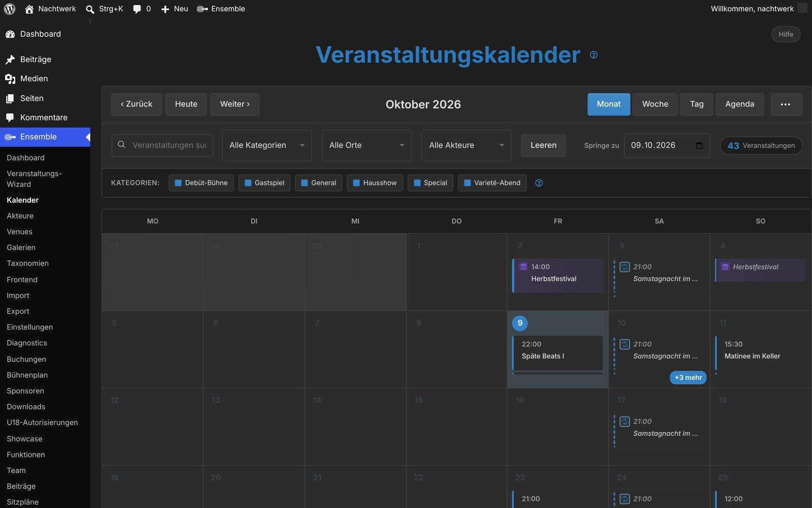Open the comments bubble icon
Screen dimensions: 812x508
coord(137,9)
